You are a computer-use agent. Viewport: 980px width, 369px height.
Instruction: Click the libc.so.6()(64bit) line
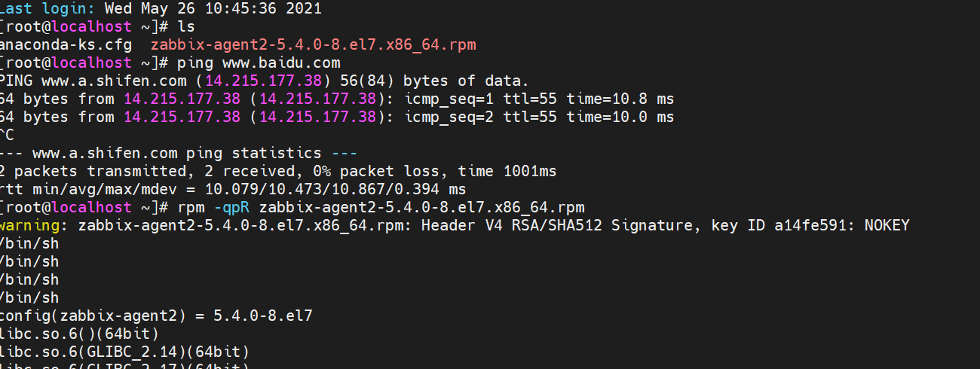(x=79, y=334)
